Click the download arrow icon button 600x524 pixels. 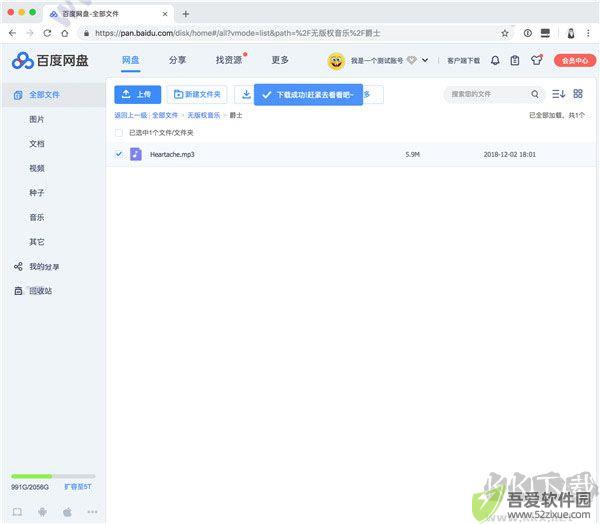coord(246,94)
